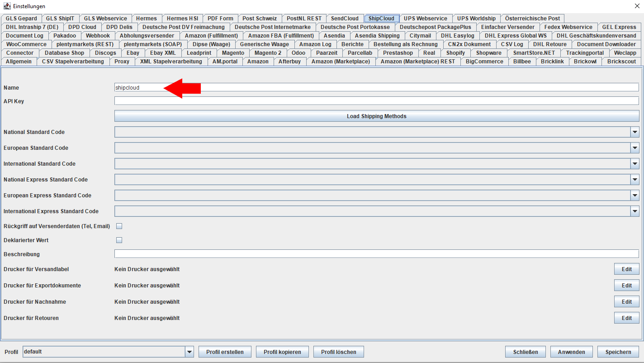Select the Allgemein tab
Viewport: 644px width, 363px height.
pos(19,62)
